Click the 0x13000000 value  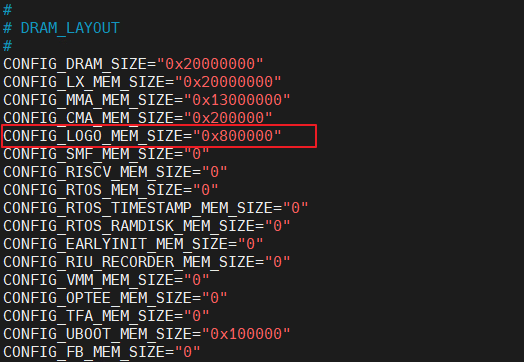point(237,100)
